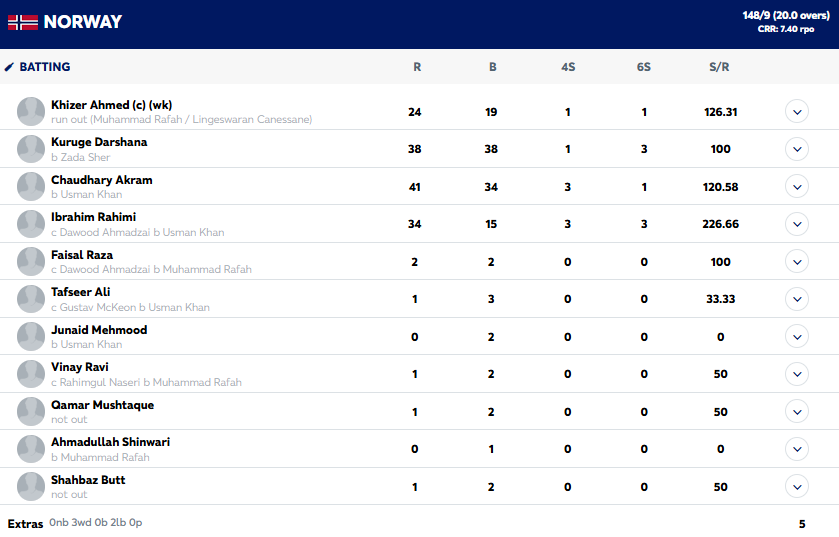The width and height of the screenshot is (839, 537).
Task: Expand Ibrahim Rahimi's row chevron
Action: [797, 224]
